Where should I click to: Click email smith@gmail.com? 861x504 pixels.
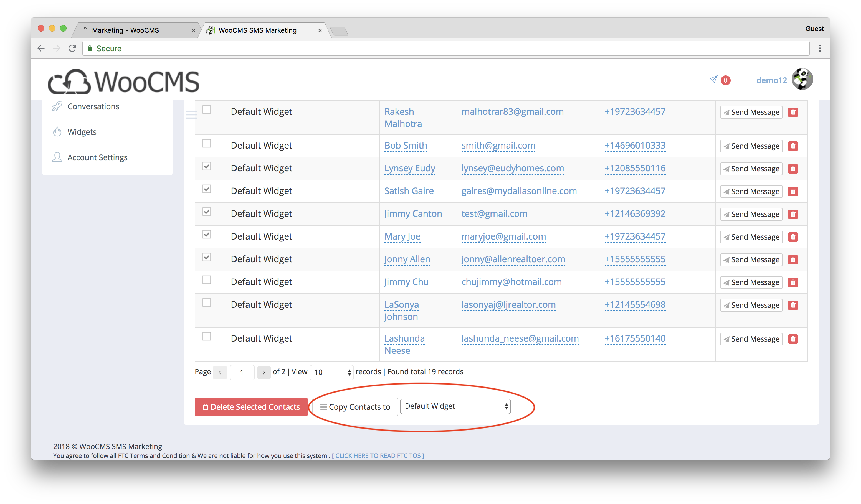click(x=498, y=146)
